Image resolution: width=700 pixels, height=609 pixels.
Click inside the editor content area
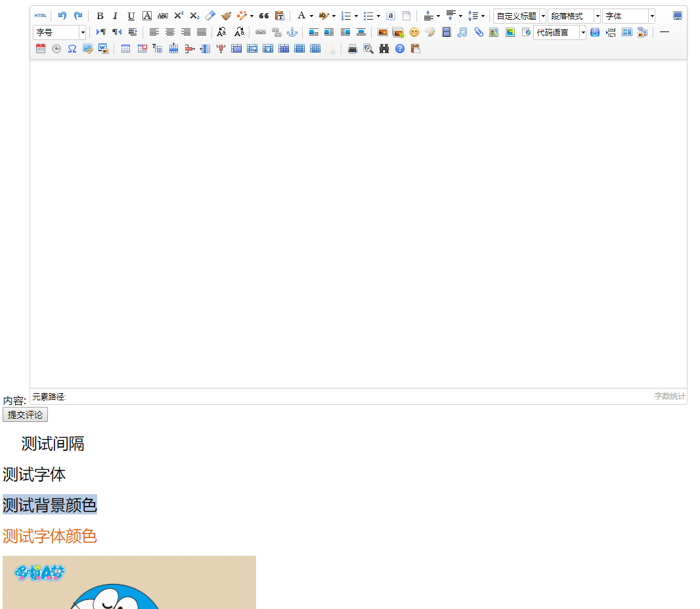click(359, 224)
